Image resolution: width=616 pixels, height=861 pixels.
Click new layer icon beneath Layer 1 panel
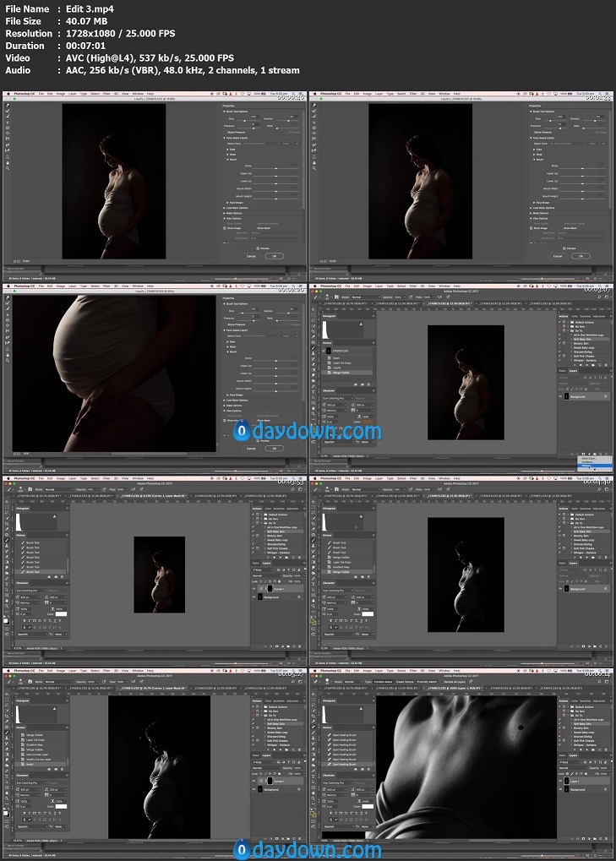pos(602,836)
